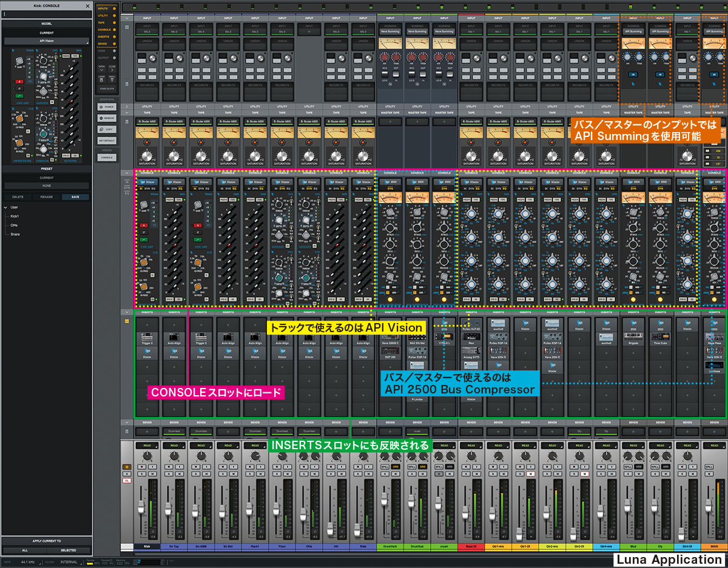Click API 2500 logo on DrumVerb console
The image size is (728, 568).
389,181
